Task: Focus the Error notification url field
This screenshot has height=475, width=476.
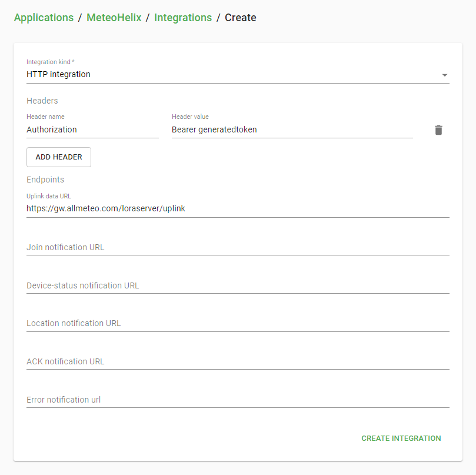Action: pos(238,400)
